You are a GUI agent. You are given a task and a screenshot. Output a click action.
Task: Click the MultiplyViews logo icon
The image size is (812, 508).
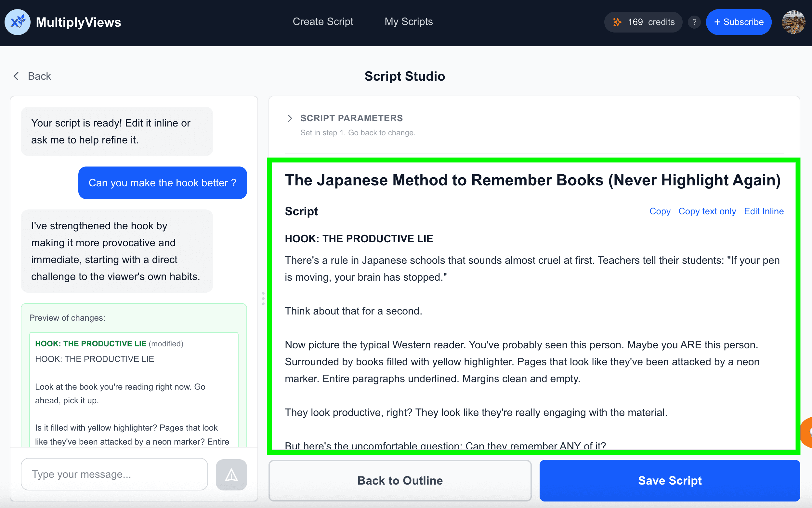18,22
